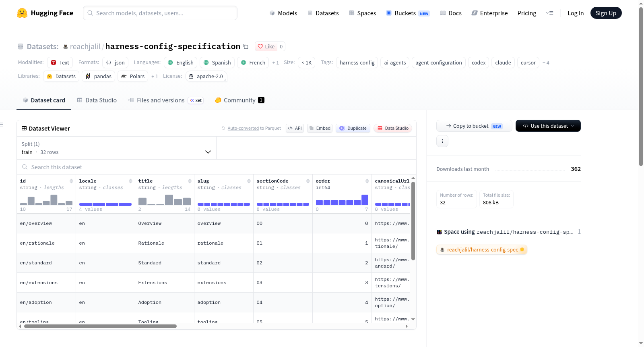This screenshot has height=347, width=644.
Task: Filter by the Spanish language tag
Action: [217, 62]
